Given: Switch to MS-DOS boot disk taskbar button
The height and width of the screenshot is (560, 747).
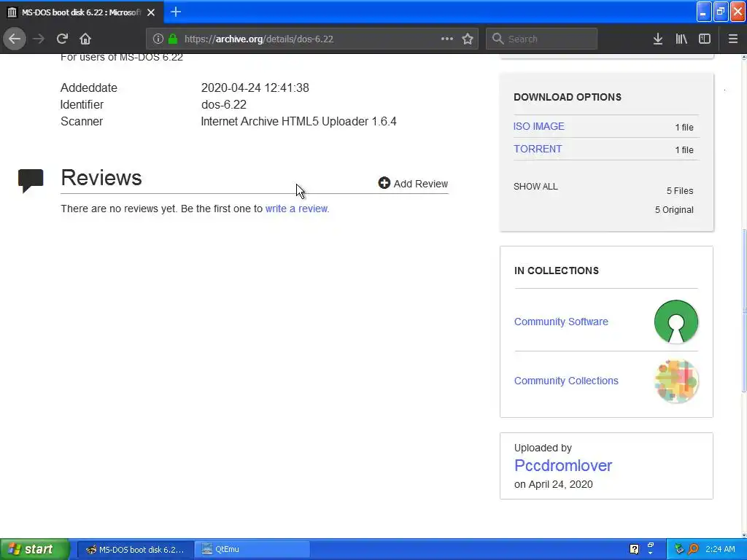Looking at the screenshot, I should point(135,549).
